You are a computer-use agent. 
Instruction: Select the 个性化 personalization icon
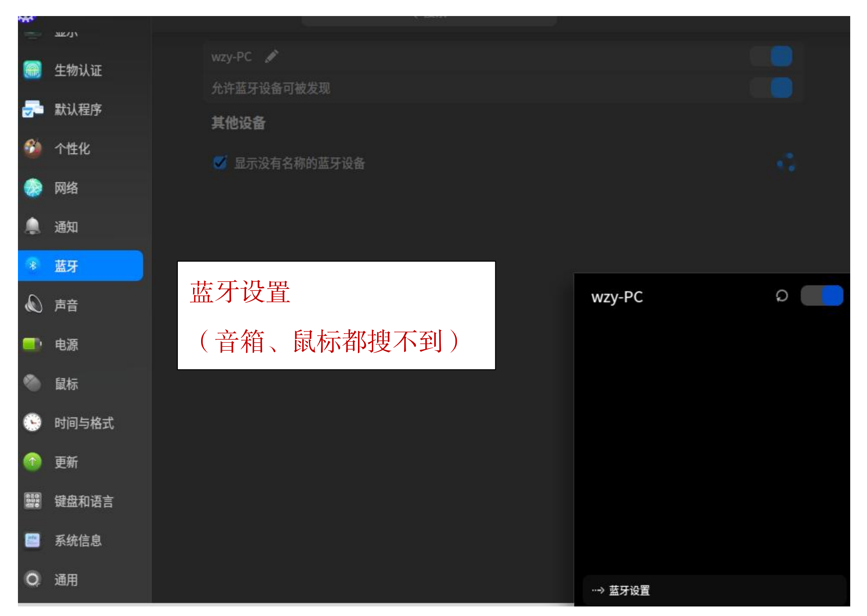[33, 149]
